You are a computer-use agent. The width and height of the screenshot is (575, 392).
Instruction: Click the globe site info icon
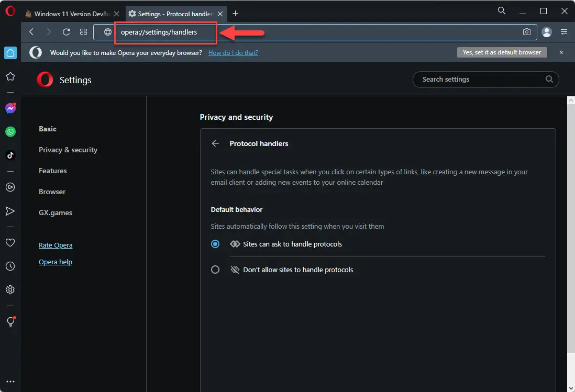click(x=107, y=32)
